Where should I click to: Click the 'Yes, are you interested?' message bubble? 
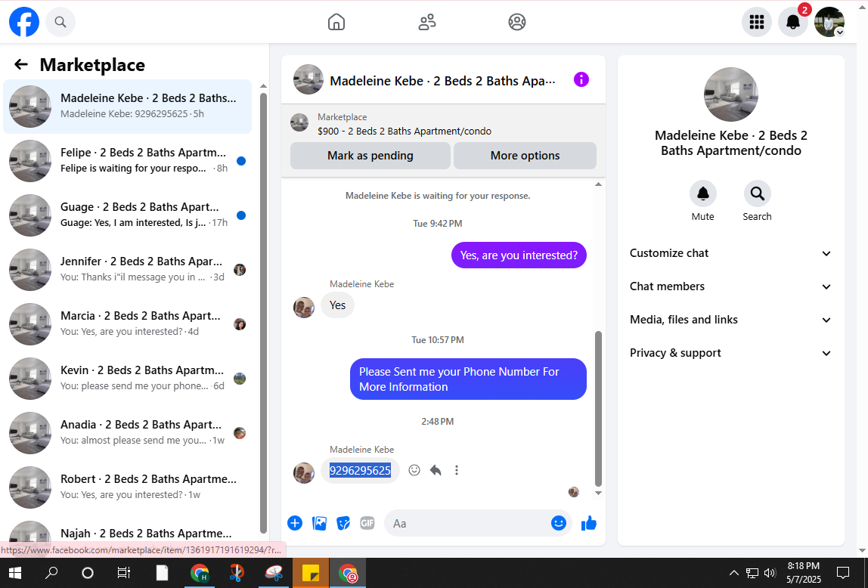[519, 255]
